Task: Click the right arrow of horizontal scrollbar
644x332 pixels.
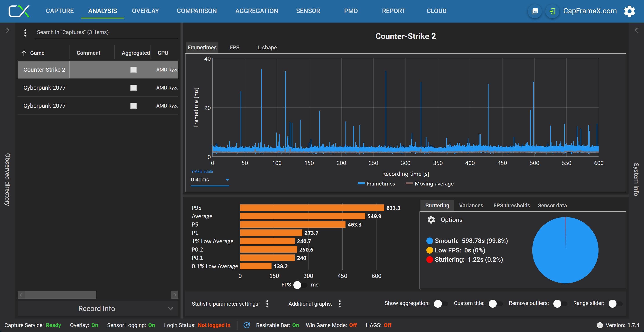Action: coord(174,295)
